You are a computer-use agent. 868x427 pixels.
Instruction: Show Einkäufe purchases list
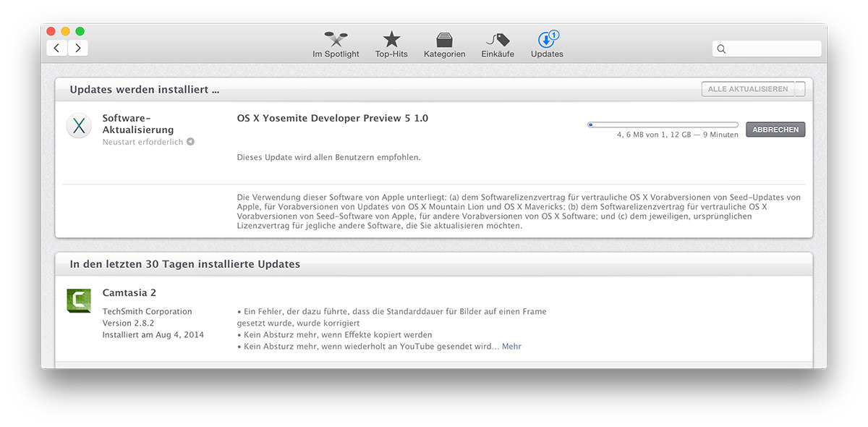pos(498,44)
